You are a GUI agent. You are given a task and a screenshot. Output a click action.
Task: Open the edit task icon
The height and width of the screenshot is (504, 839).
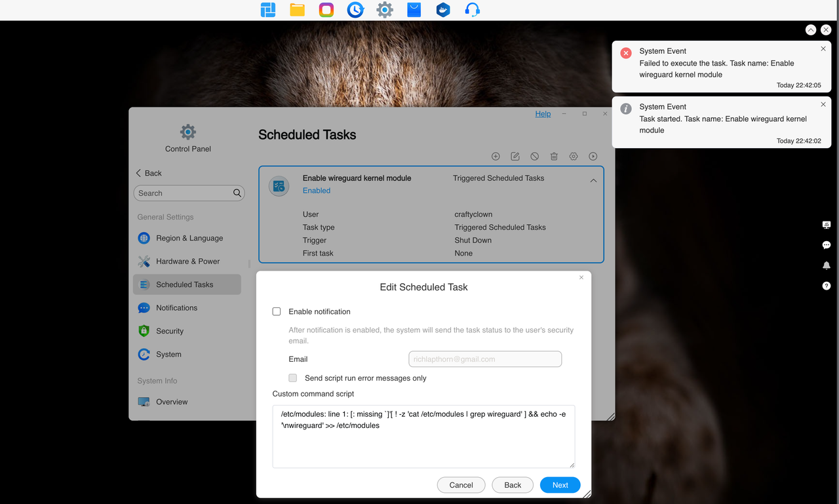515,156
